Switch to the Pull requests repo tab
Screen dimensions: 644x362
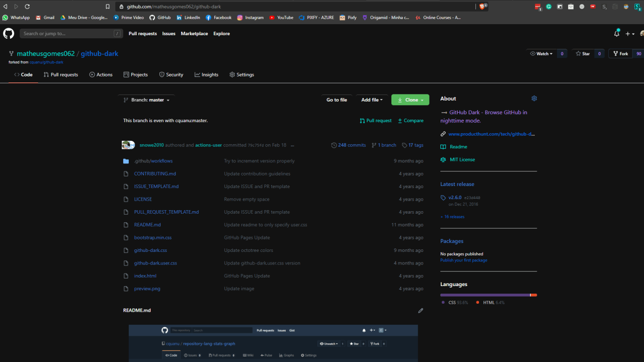(61, 75)
